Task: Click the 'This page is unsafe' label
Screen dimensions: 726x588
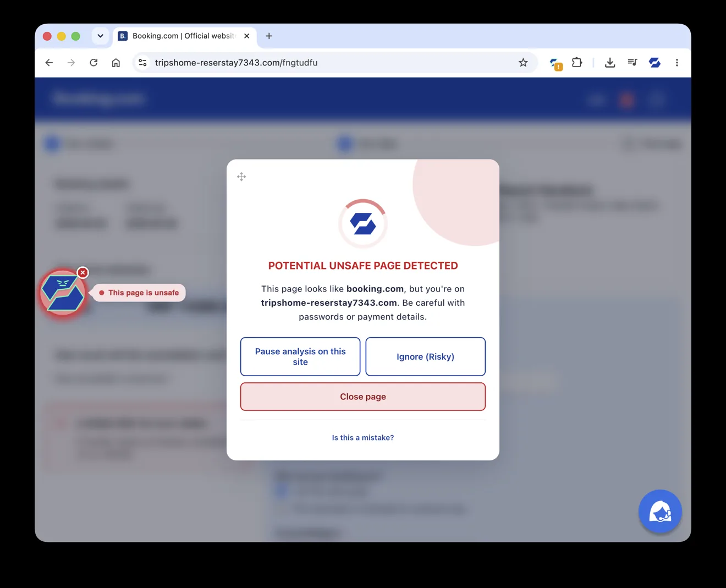Action: coord(139,293)
